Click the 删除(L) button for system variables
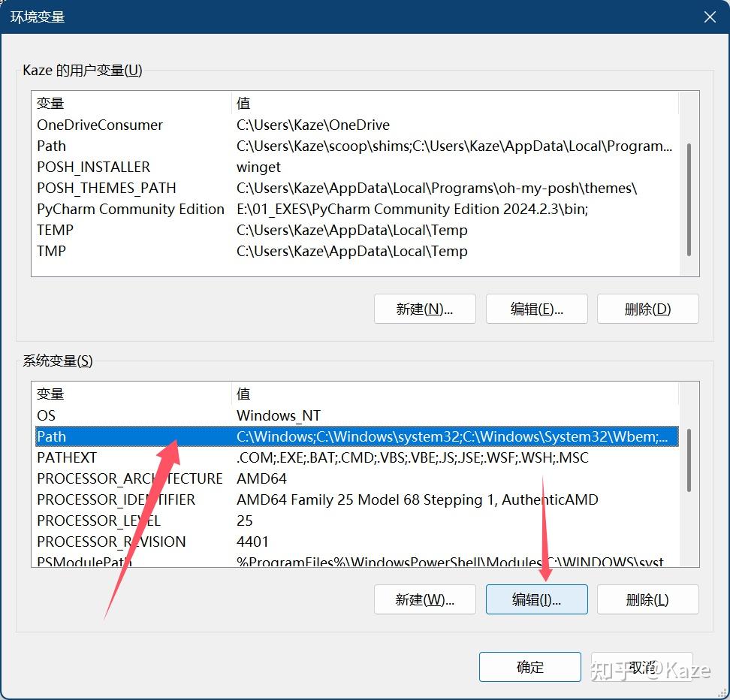Image resolution: width=730 pixels, height=700 pixels. (x=647, y=599)
